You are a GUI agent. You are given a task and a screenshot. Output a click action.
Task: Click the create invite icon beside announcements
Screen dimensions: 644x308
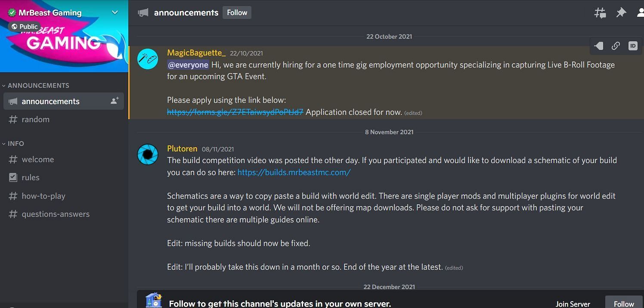[x=114, y=100]
